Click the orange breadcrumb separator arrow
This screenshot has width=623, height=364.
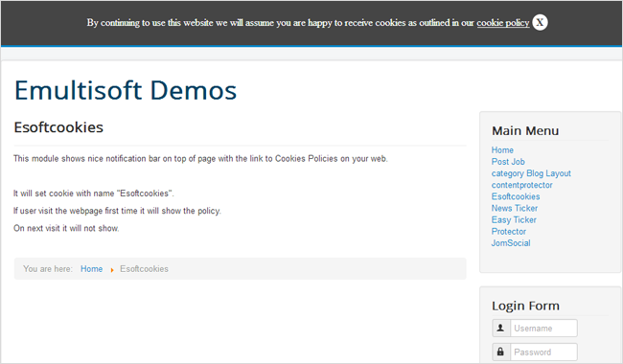[x=112, y=270]
